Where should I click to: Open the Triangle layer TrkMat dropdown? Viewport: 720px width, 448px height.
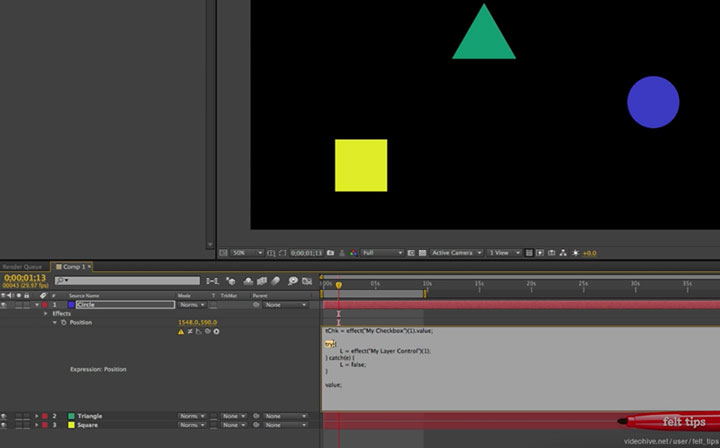point(233,416)
